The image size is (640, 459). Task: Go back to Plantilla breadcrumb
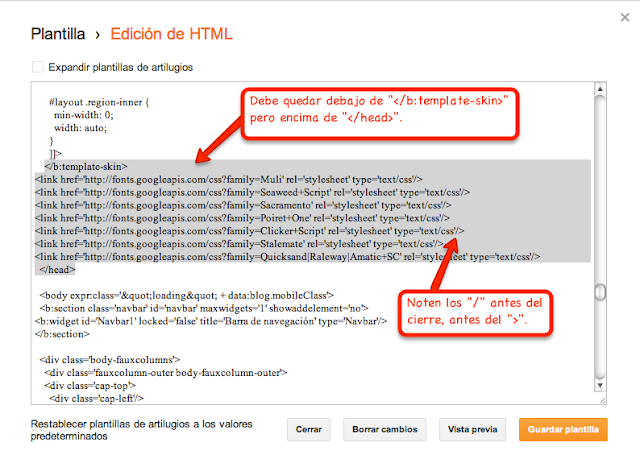coord(58,34)
